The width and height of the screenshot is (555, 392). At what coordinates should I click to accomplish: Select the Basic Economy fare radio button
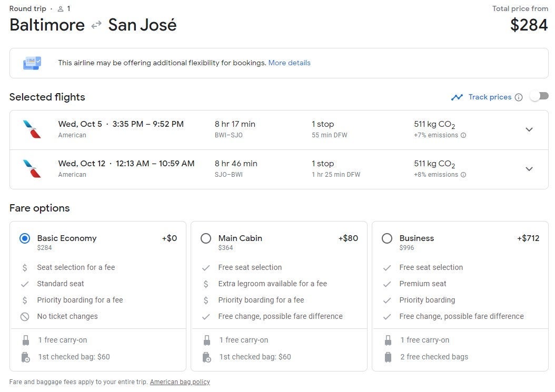tap(25, 238)
